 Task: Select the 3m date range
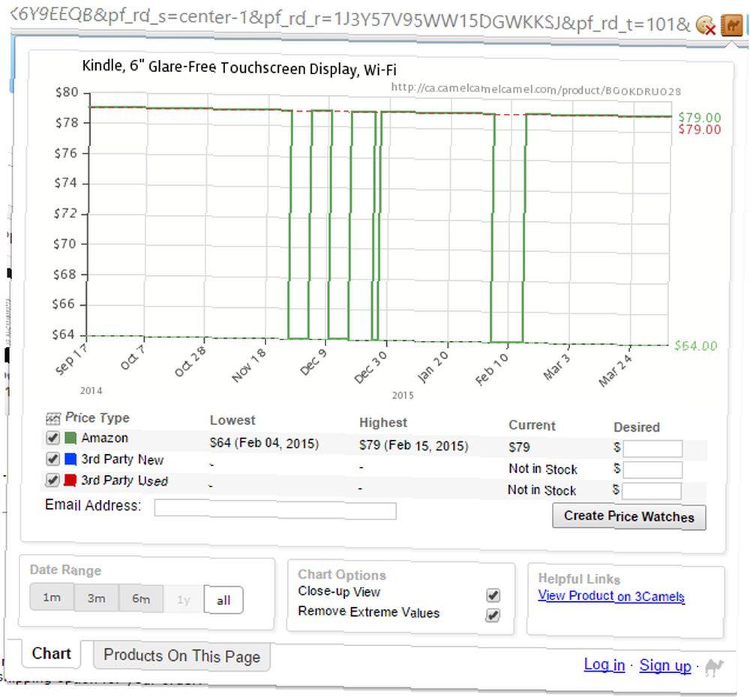point(96,598)
